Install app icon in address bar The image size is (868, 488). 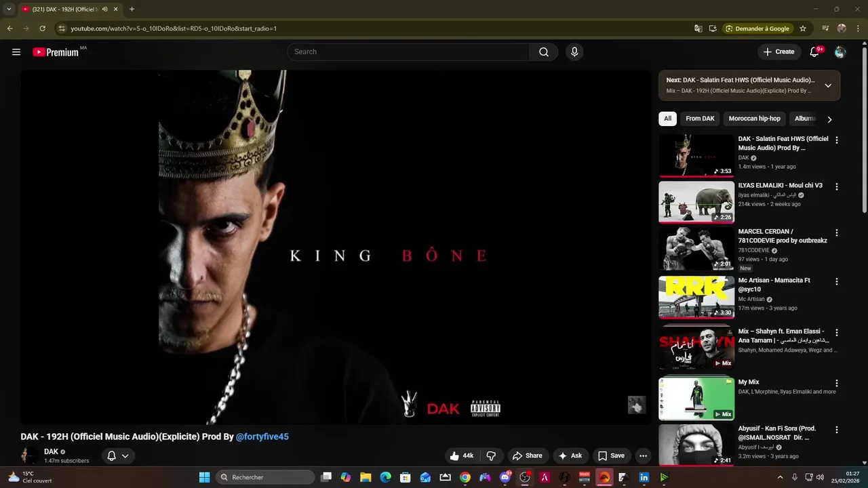[x=713, y=28]
